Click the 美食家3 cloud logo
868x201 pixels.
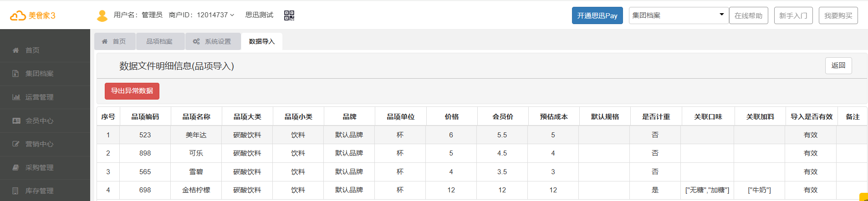(18, 16)
